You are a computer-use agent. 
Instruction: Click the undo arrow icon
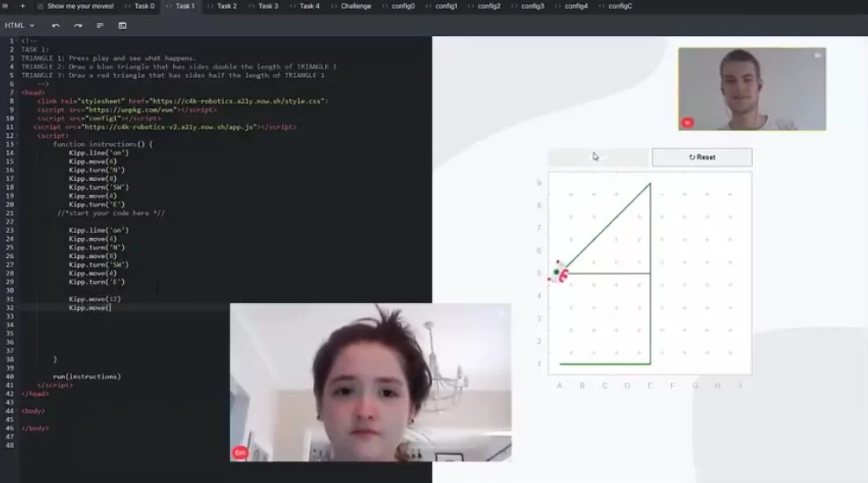pyautogui.click(x=56, y=25)
